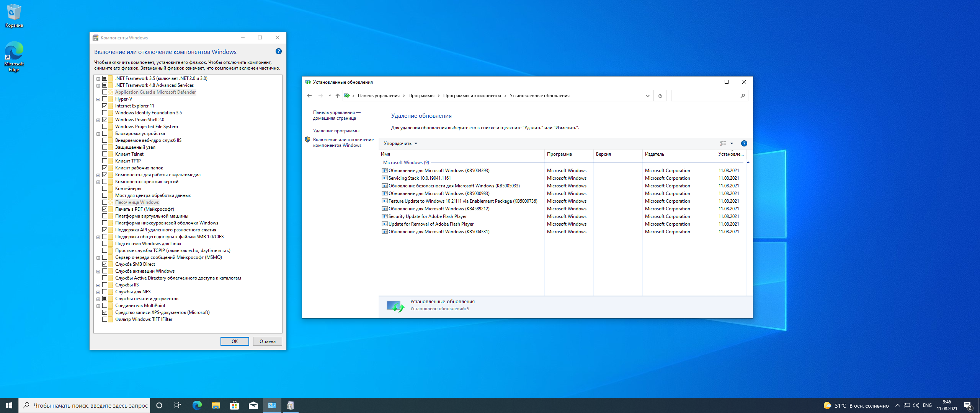Click Программы и компоненты breadcrumb
This screenshot has height=413, width=980.
tap(472, 96)
